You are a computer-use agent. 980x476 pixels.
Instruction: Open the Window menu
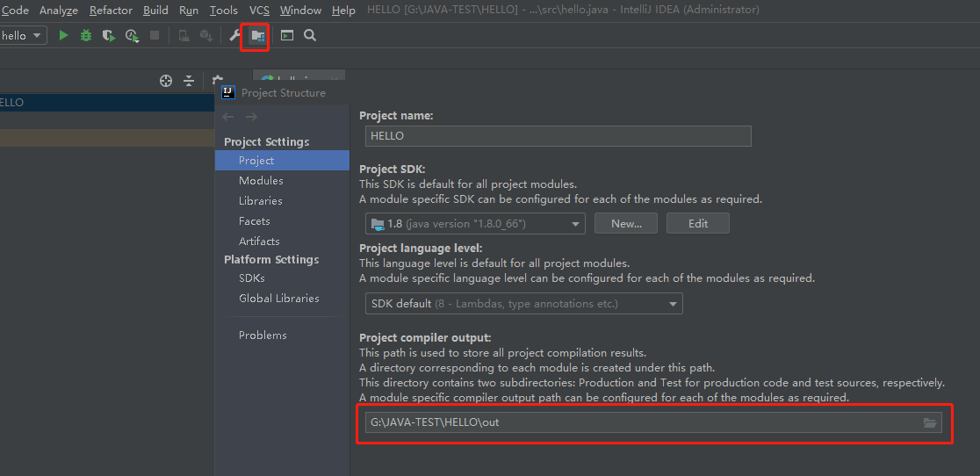coord(300,10)
